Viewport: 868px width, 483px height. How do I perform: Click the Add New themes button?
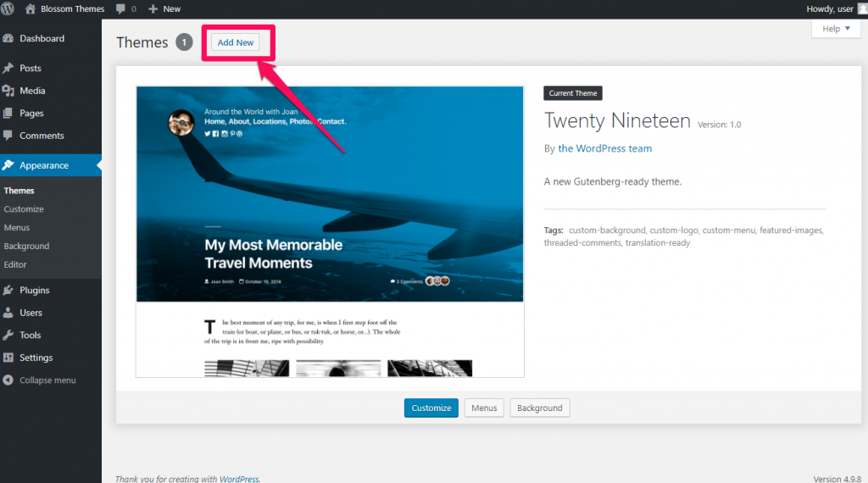pyautogui.click(x=236, y=42)
